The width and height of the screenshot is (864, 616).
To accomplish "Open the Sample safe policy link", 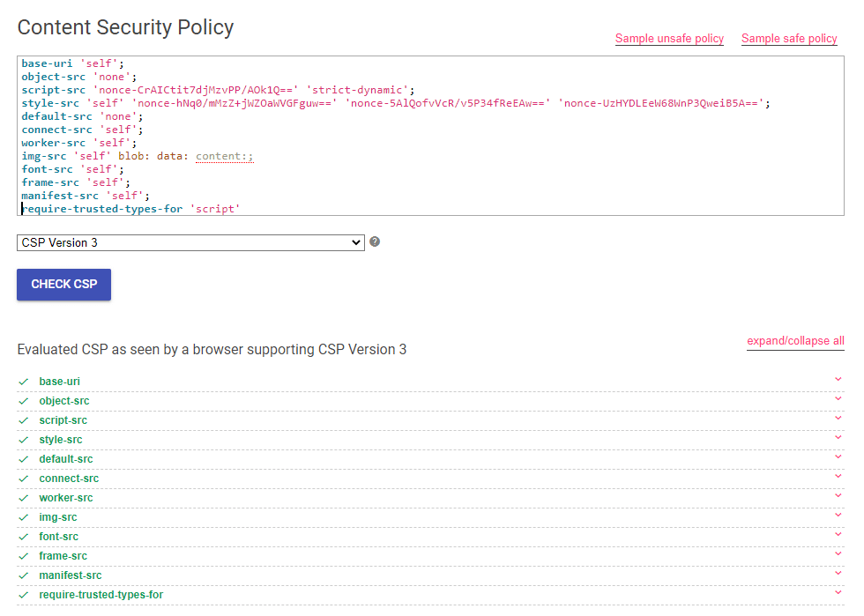I will pyautogui.click(x=789, y=38).
